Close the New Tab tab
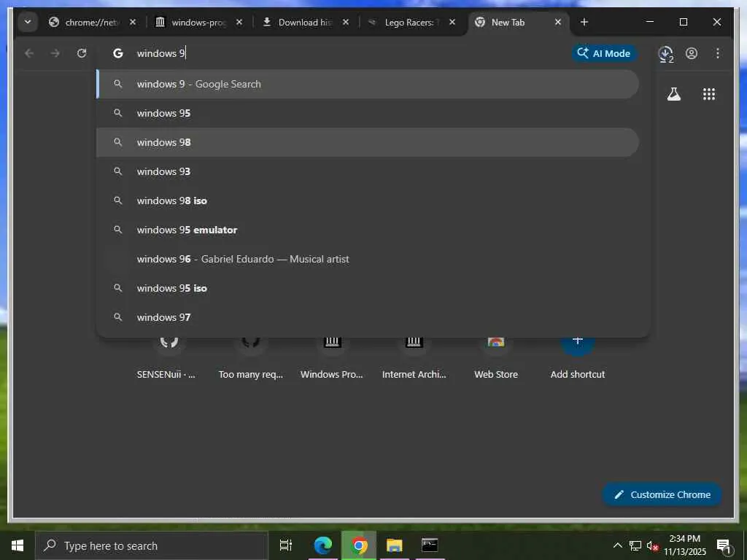Viewport: 747px width, 560px height. click(x=558, y=22)
